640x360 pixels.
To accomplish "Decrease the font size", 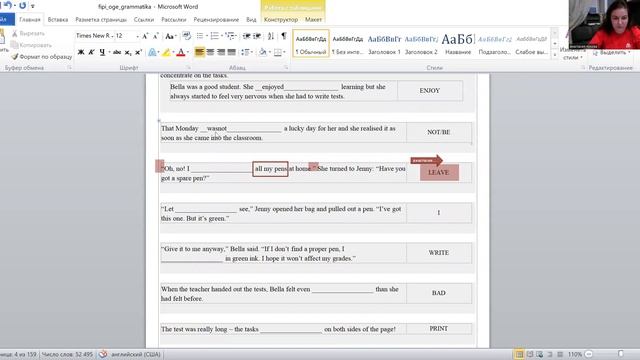I will click(156, 36).
